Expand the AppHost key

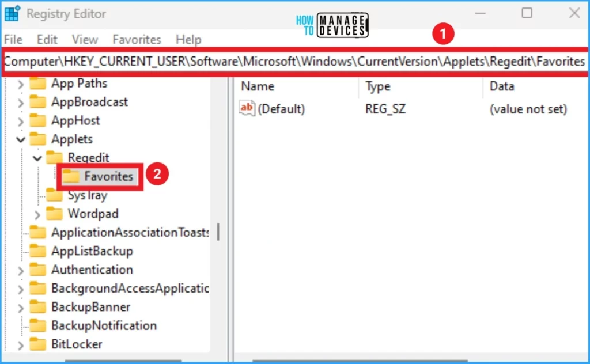pos(21,122)
